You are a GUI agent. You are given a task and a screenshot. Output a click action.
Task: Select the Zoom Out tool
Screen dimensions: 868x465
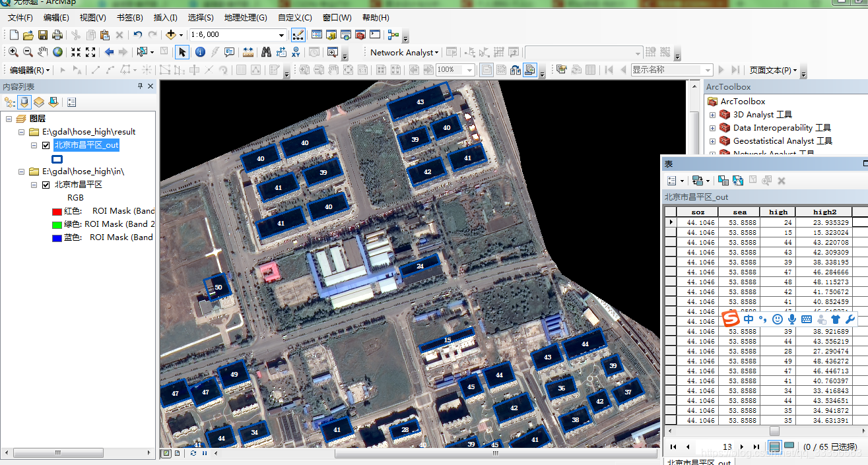[x=28, y=52]
